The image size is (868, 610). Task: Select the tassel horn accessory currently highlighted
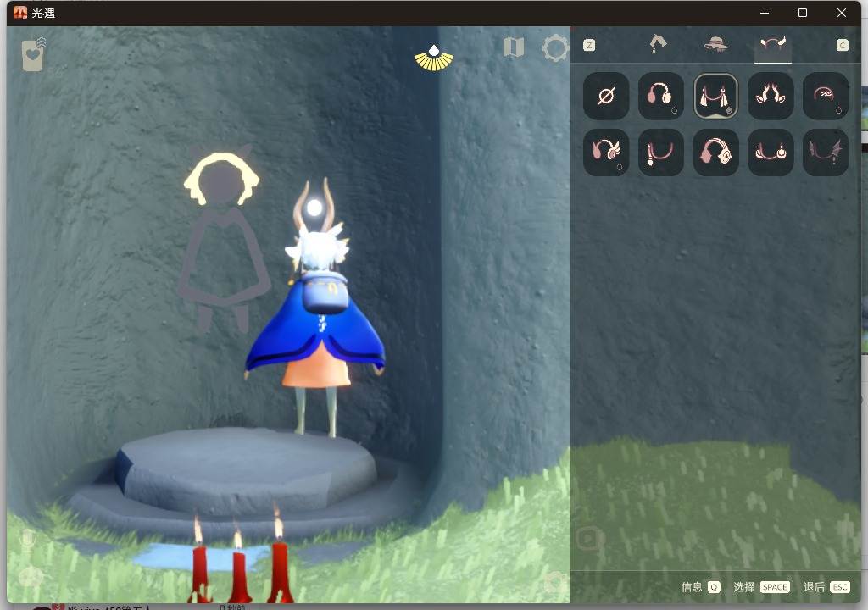click(x=715, y=96)
